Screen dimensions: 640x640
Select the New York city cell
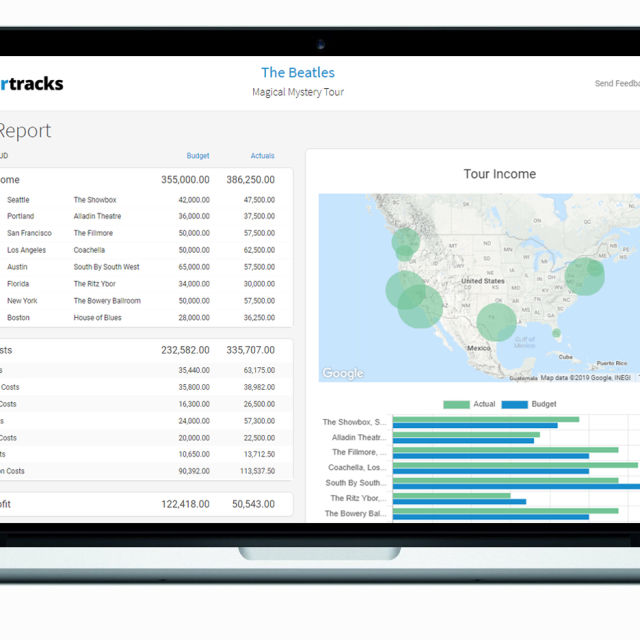(22, 301)
